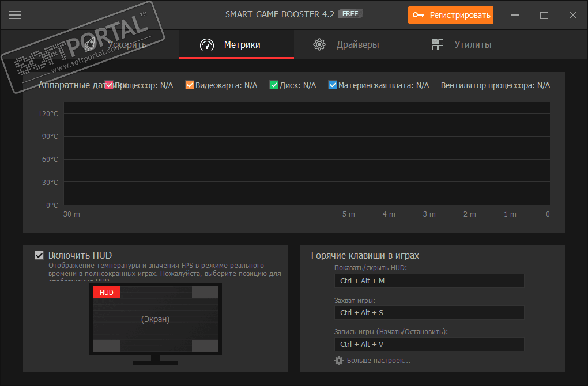Select top-right HUD position on screen preview
This screenshot has width=588, height=386.
click(205, 292)
